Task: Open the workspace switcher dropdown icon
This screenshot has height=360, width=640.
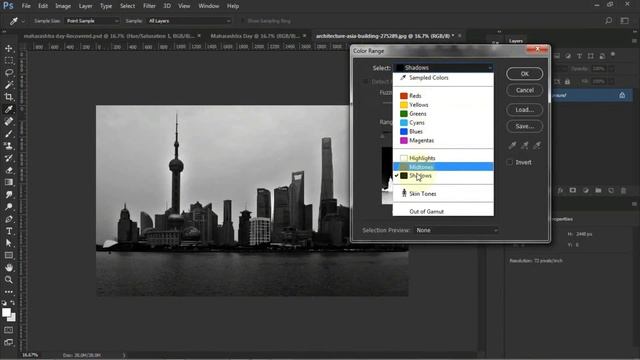Action: coord(625,20)
